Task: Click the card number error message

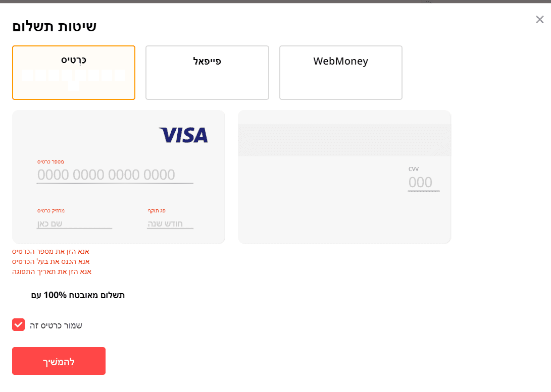Action: point(51,251)
